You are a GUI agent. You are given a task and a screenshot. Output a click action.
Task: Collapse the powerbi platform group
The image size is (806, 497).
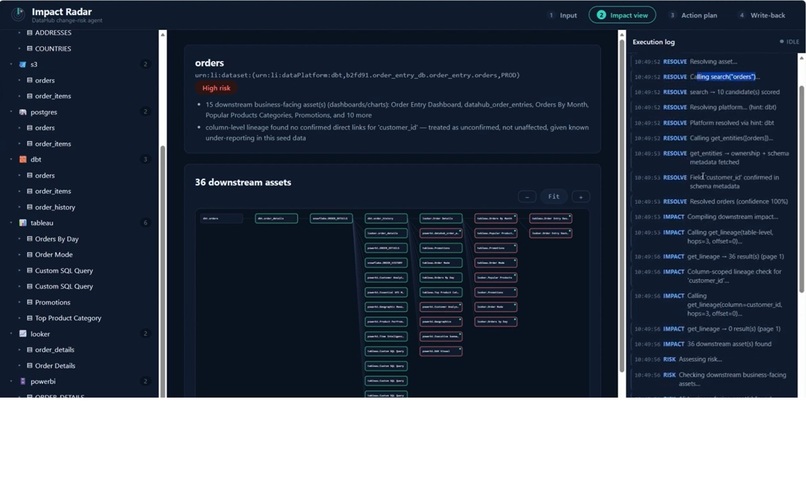point(11,381)
